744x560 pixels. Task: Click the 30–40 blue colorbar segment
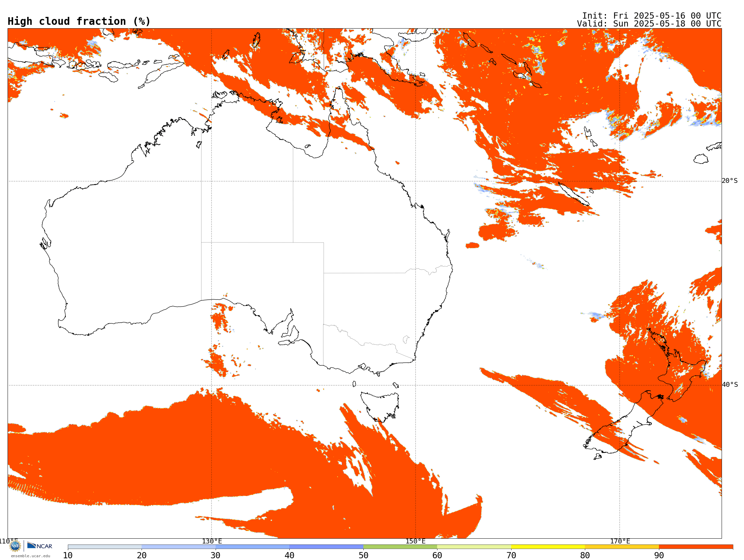[252, 547]
